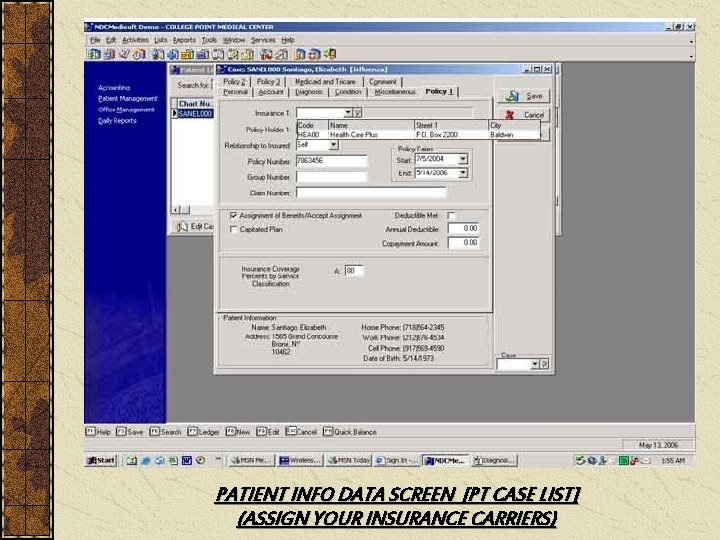Open the Services menu

263,40
